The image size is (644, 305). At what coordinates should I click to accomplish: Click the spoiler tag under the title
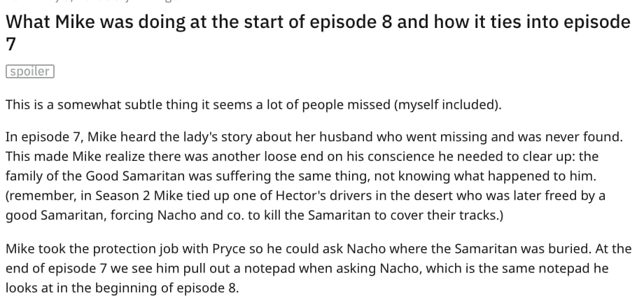(x=29, y=71)
